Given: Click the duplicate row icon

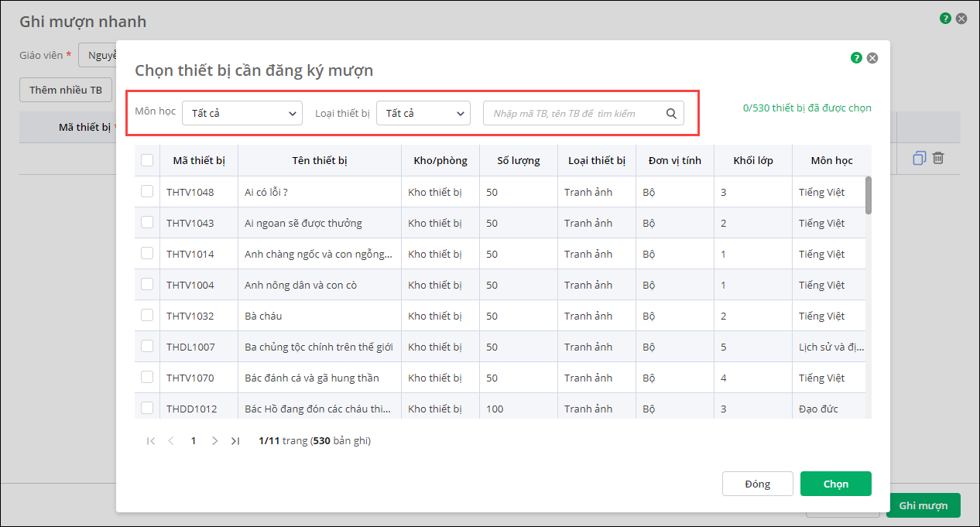Looking at the screenshot, I should (919, 158).
